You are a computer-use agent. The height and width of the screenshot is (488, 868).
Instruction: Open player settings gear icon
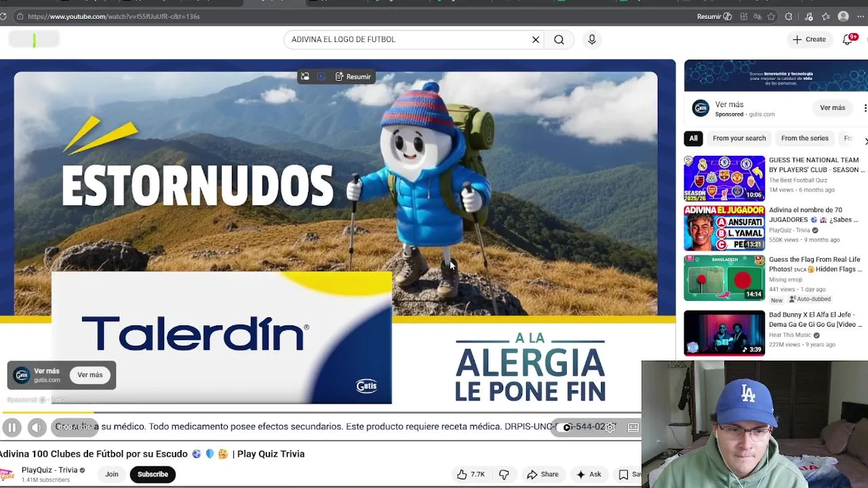click(x=610, y=427)
